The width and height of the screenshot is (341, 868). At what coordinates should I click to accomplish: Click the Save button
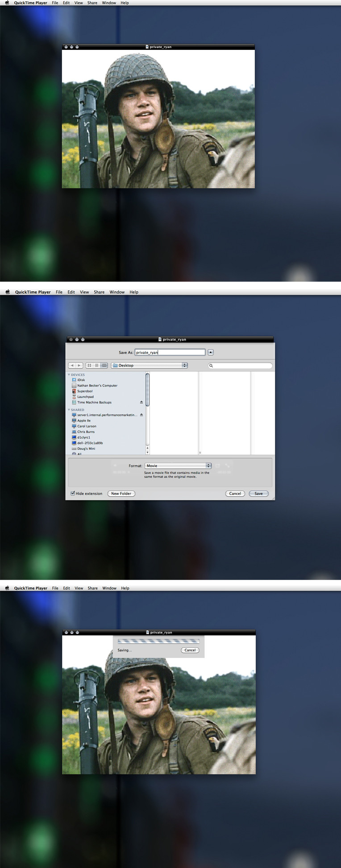pos(258,494)
